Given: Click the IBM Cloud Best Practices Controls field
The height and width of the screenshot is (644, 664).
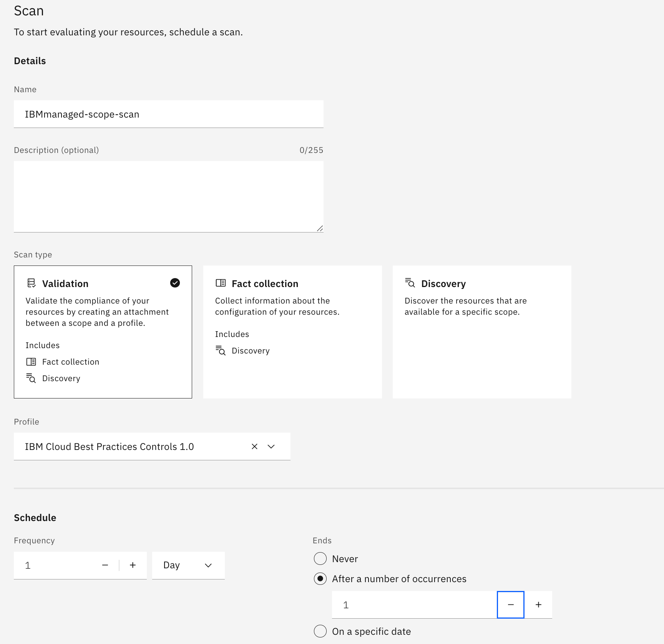Looking at the screenshot, I should point(152,446).
